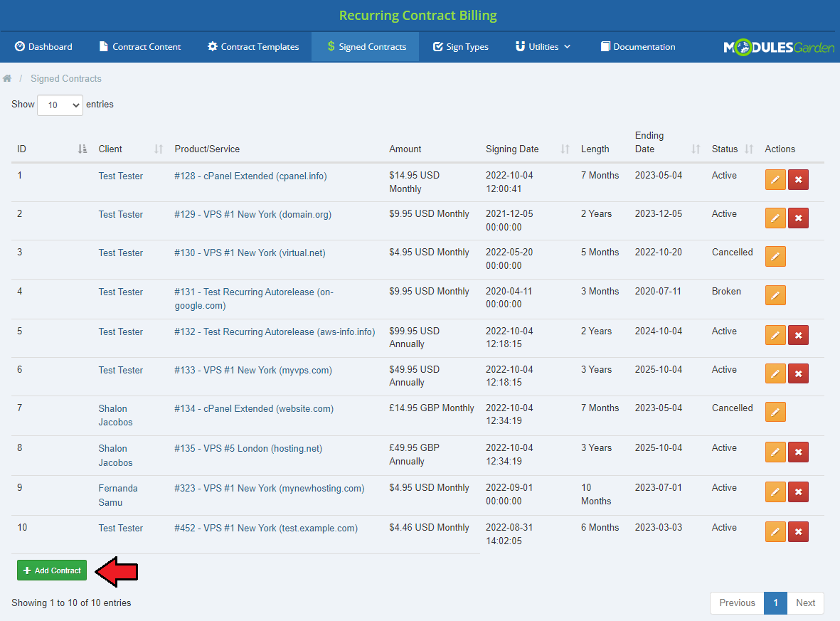Edit contract 1 with the pencil icon
Viewport: 840px width, 621px height.
775,180
